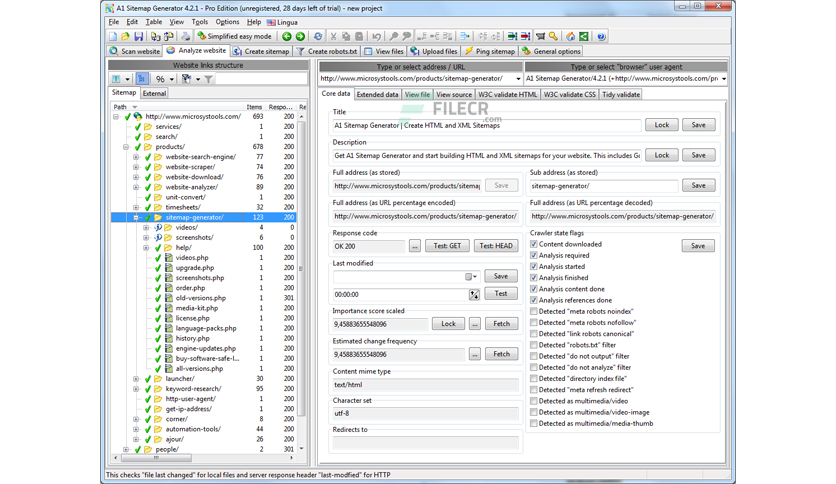This screenshot has width=836, height=484.
Task: Click Fetch for Estimated change frequency
Action: [501, 354]
